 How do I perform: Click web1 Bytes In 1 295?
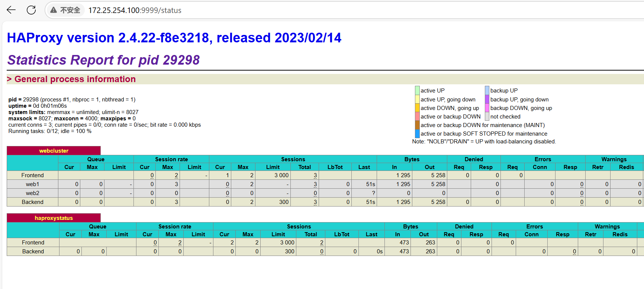[x=403, y=184]
